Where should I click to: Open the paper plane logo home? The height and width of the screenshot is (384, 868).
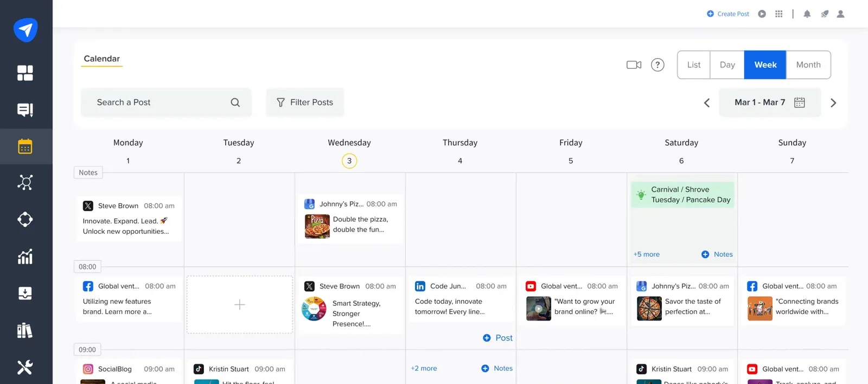[x=25, y=29]
